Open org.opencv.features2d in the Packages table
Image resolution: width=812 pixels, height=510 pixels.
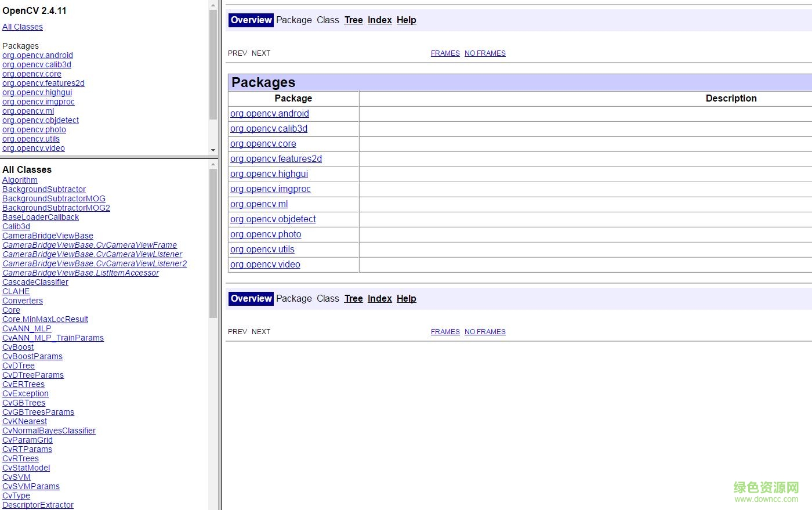(x=275, y=159)
